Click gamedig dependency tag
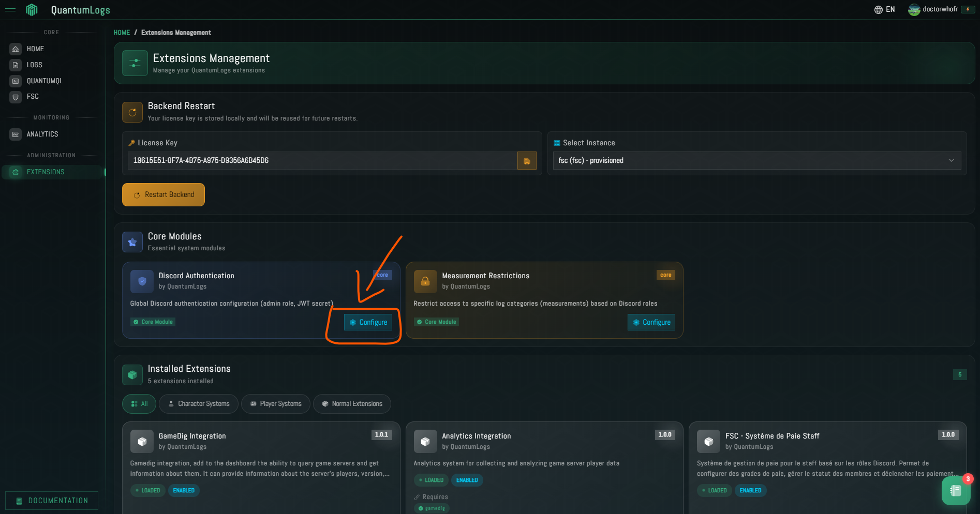 click(432, 508)
